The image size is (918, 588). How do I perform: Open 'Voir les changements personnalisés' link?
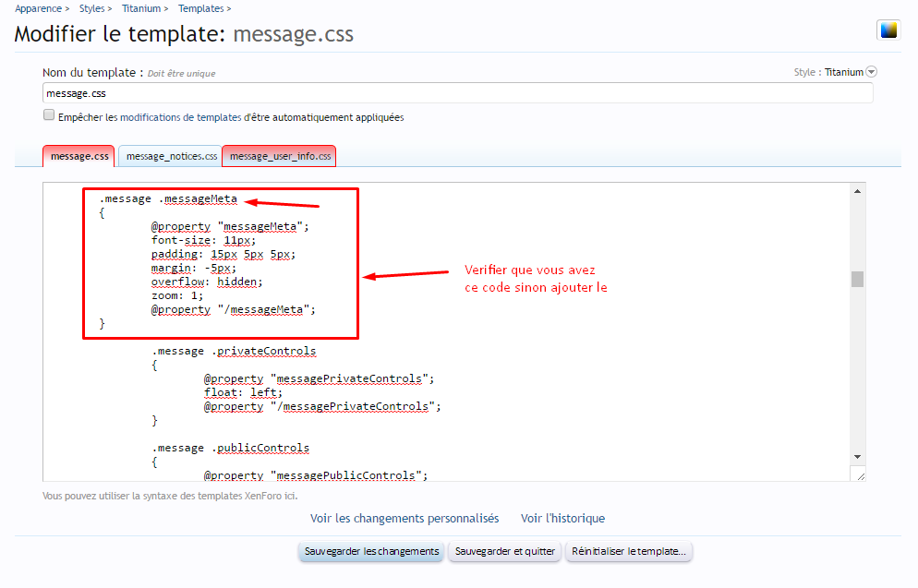405,519
